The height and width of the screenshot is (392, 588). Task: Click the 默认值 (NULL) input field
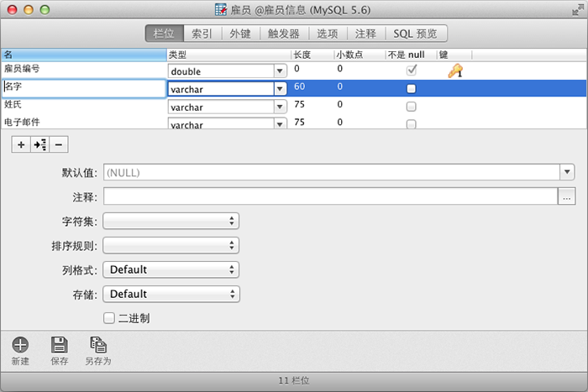pyautogui.click(x=332, y=172)
